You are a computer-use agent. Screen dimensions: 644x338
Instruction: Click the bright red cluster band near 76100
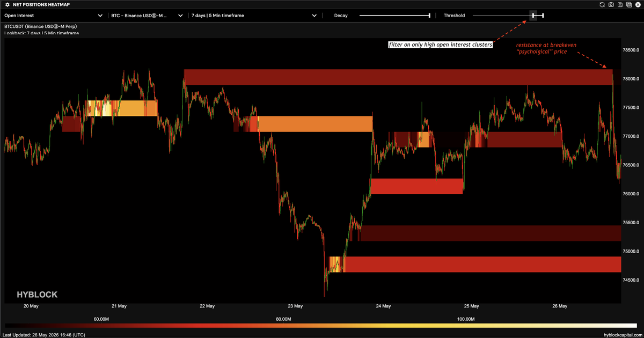(417, 186)
